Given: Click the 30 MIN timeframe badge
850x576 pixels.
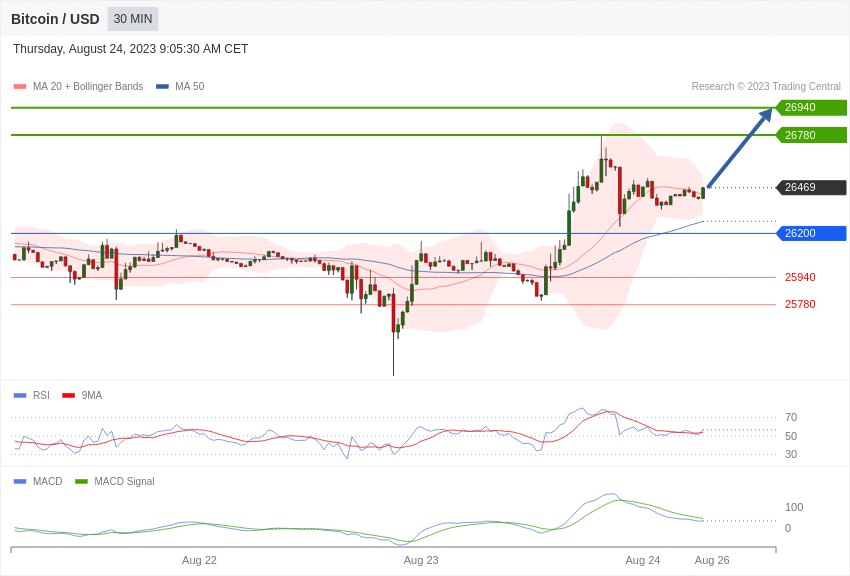Looking at the screenshot, I should coord(133,19).
